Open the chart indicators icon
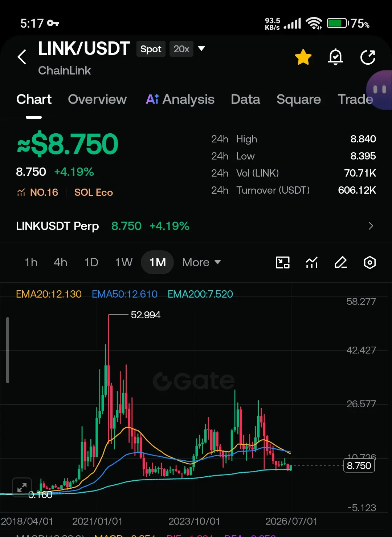Image resolution: width=392 pixels, height=537 pixels. (x=312, y=262)
